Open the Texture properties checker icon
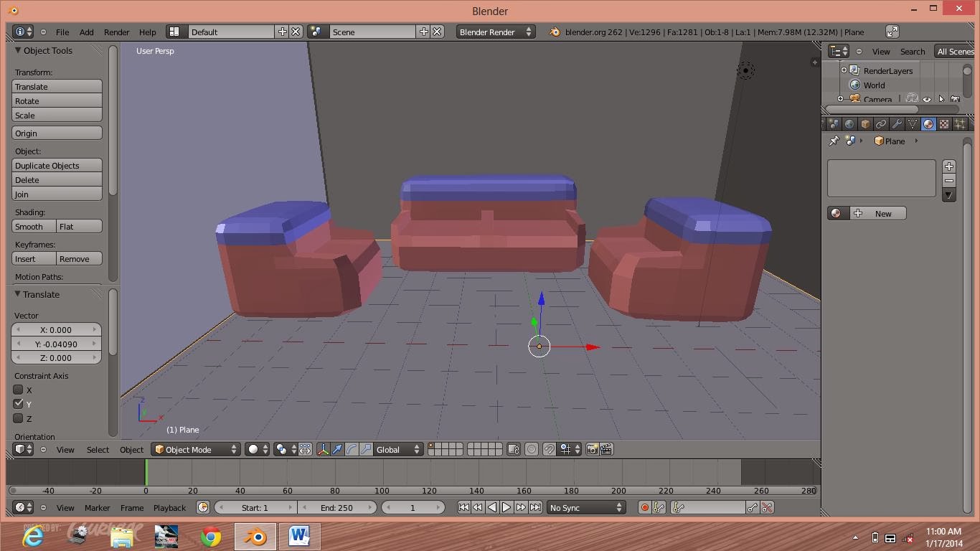The height and width of the screenshot is (551, 980). (944, 123)
